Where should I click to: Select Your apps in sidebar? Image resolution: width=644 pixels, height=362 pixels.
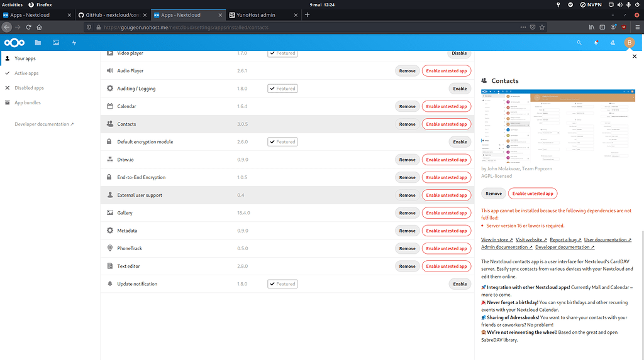[25, 58]
